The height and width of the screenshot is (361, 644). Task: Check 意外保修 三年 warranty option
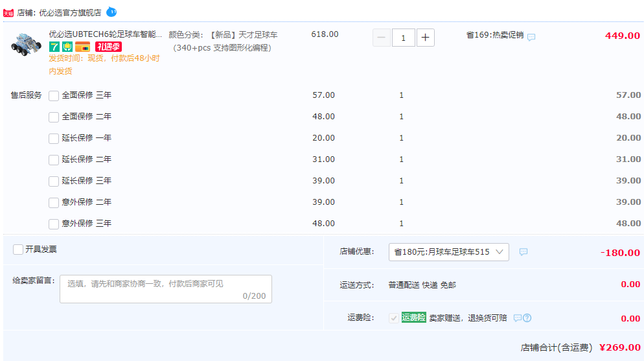54,224
